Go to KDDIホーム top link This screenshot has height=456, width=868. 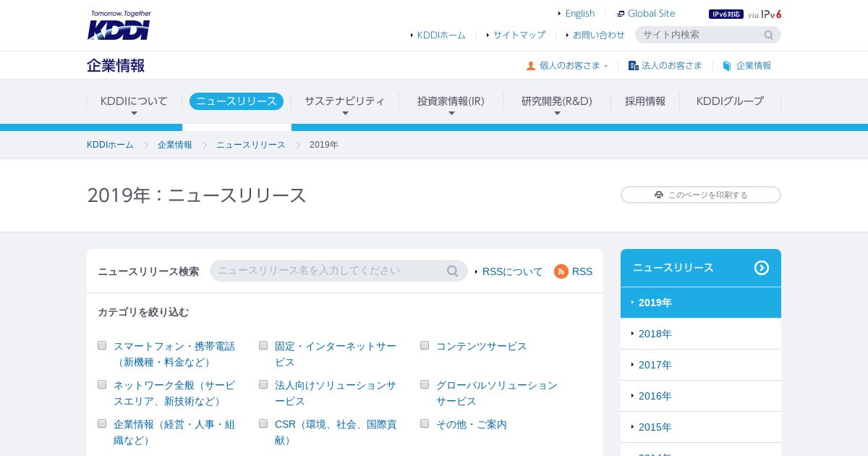[441, 35]
